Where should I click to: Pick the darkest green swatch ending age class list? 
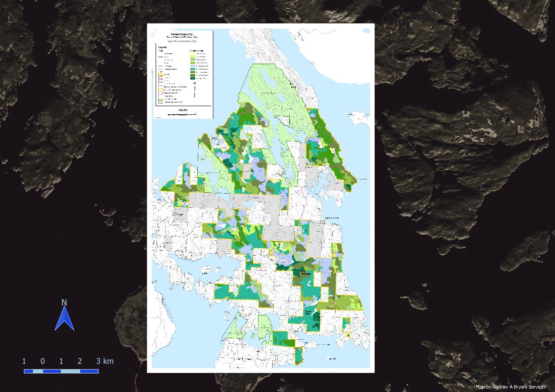point(192,79)
